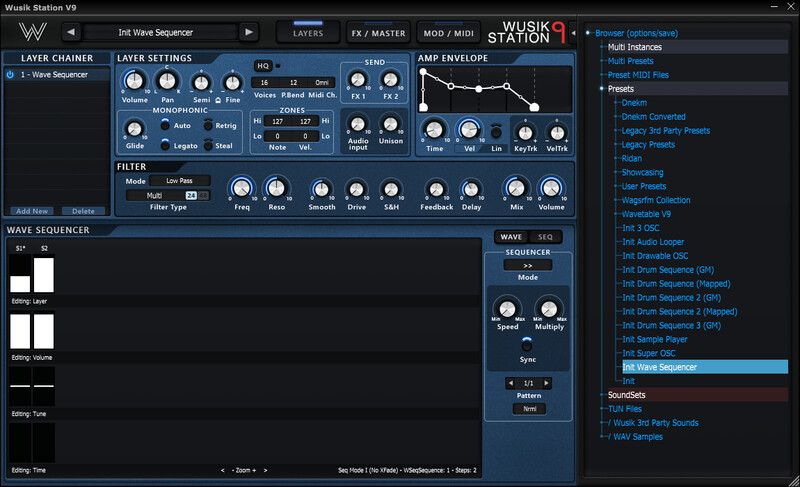Click the KeyTrk knob
The height and width of the screenshot is (487, 800).
pyautogui.click(x=525, y=133)
